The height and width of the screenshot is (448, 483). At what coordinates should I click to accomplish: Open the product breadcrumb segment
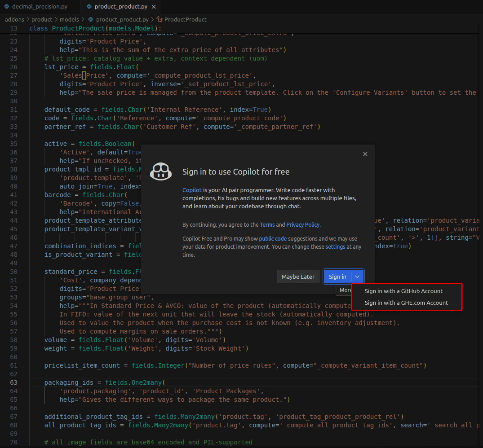coord(42,19)
